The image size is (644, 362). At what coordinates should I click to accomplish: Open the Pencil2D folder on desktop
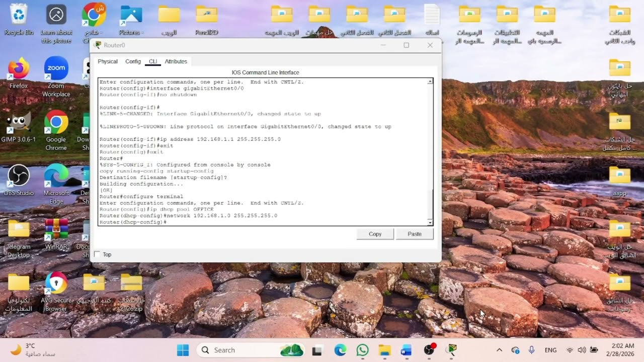(206, 20)
